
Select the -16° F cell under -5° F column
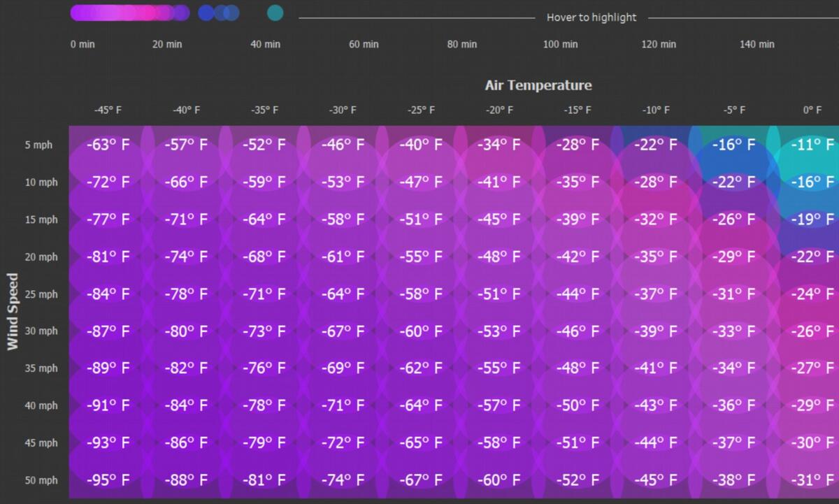pyautogui.click(x=734, y=145)
